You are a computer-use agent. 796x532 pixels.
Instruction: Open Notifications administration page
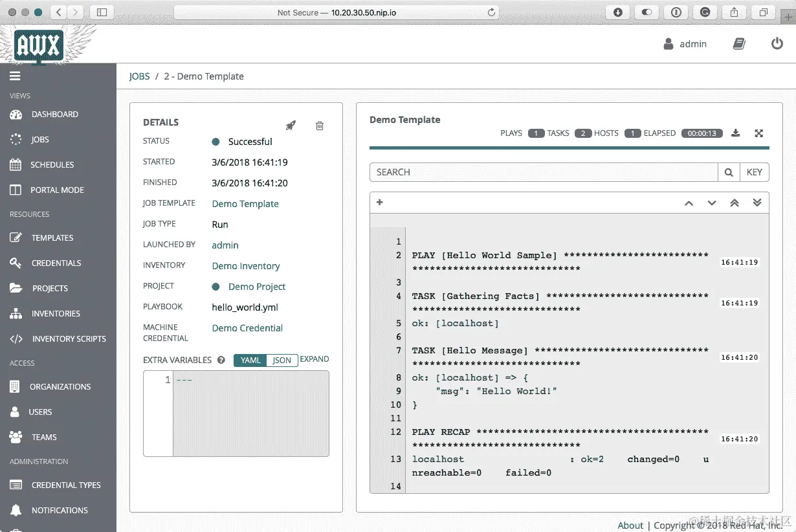58,510
